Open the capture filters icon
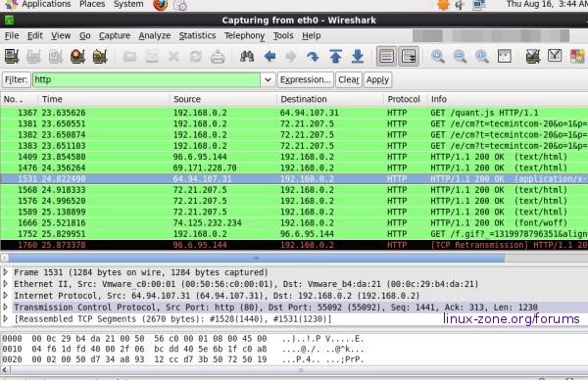Screen dimensions: 588x380 (533, 57)
